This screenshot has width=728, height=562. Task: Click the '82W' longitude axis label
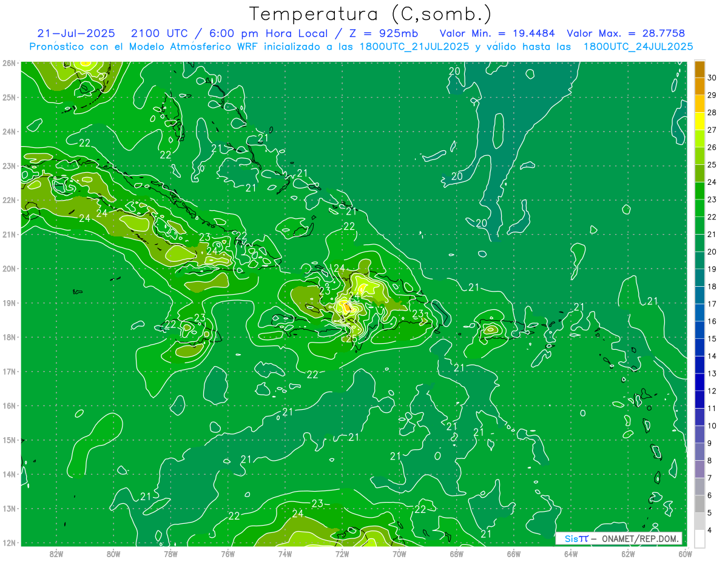pyautogui.click(x=56, y=554)
